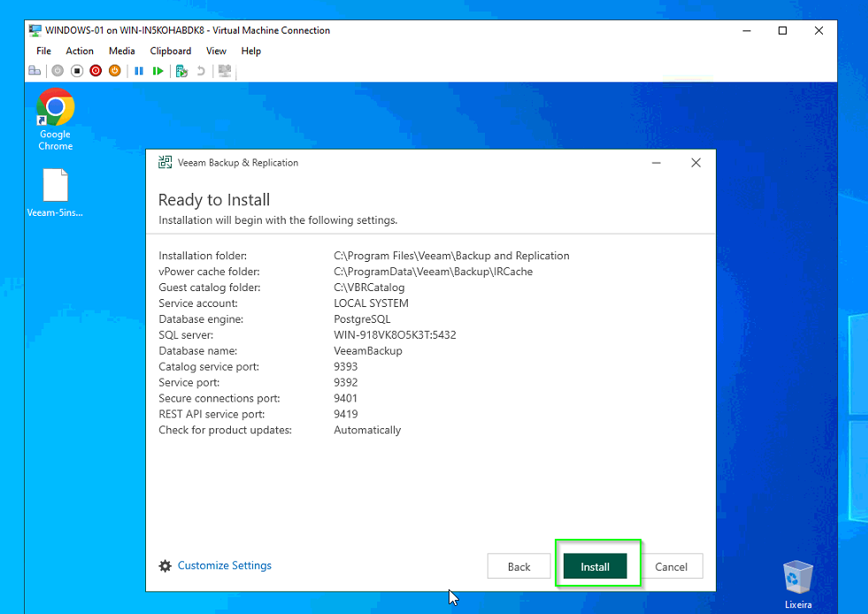Reset the virtual machine with green play icon
This screenshot has height=614, width=868.
(x=157, y=71)
